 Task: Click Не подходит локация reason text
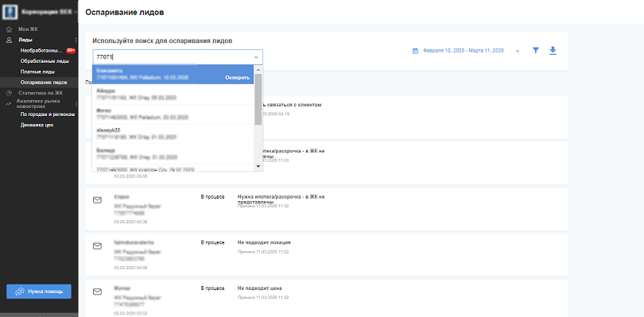[264, 242]
